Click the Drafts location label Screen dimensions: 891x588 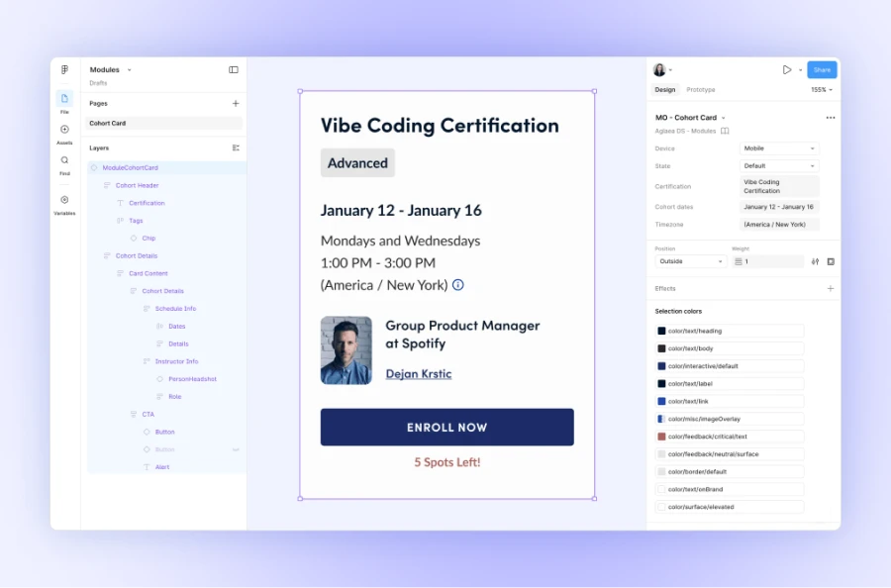coord(98,83)
